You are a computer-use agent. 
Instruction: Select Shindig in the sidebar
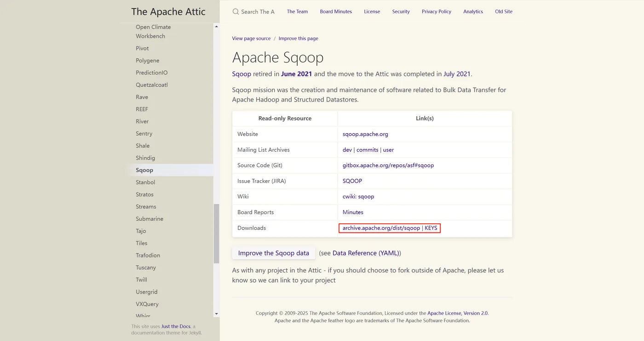coord(145,158)
